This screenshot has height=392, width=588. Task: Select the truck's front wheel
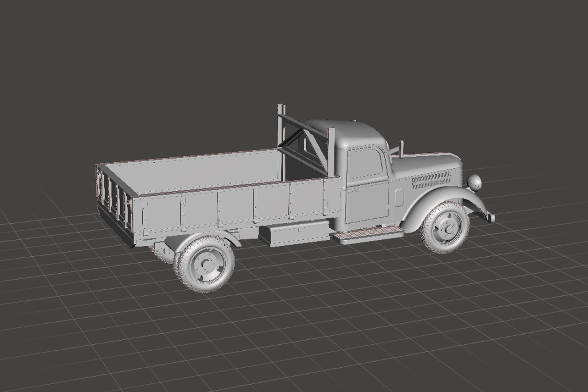pos(445,227)
